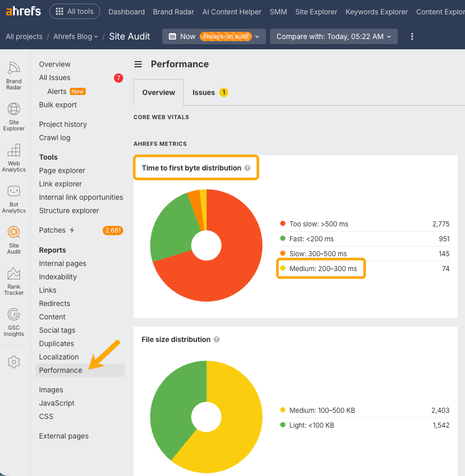Select the Overview tab under Performance
Image resolution: width=465 pixels, height=476 pixels.
click(159, 92)
